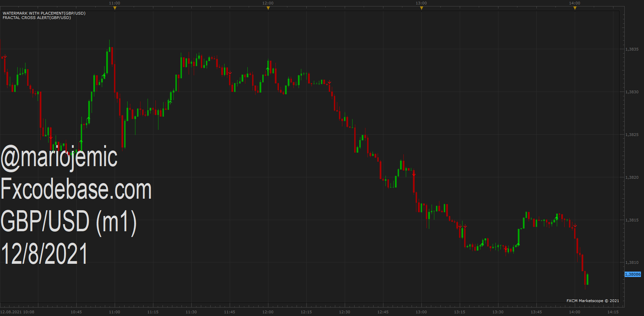
Task: Click the 11:15 label on bottom time axis
Action: pos(153,312)
